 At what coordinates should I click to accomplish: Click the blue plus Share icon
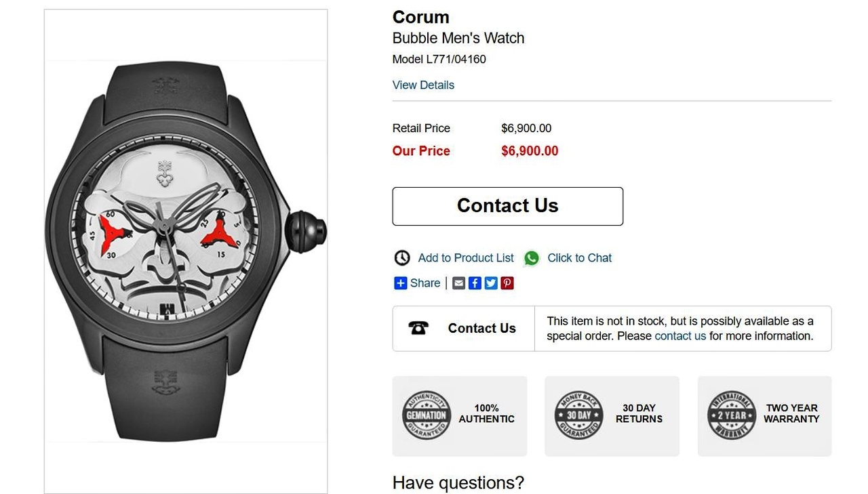400,283
